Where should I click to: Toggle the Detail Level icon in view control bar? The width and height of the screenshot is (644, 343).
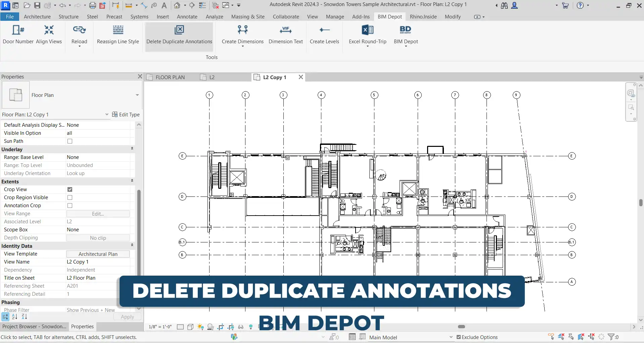180,327
